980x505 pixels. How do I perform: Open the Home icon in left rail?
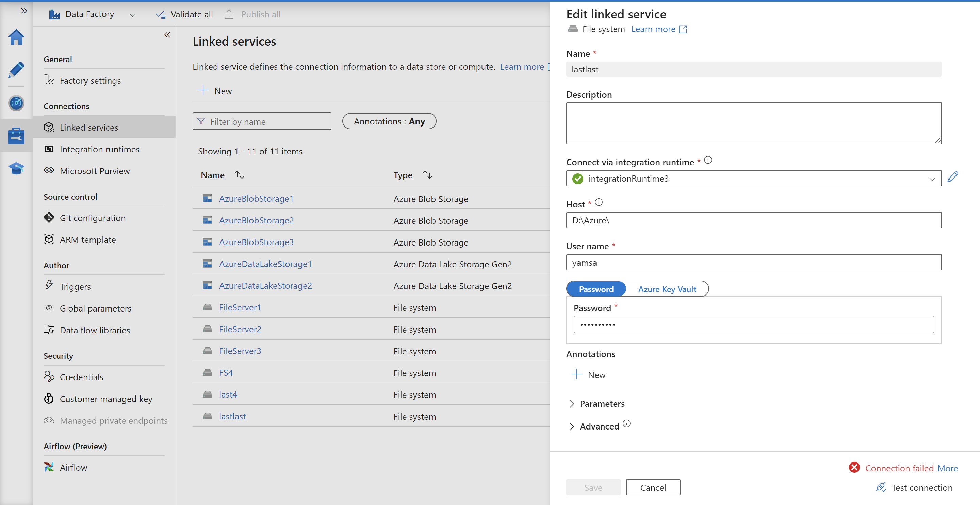[x=16, y=37]
